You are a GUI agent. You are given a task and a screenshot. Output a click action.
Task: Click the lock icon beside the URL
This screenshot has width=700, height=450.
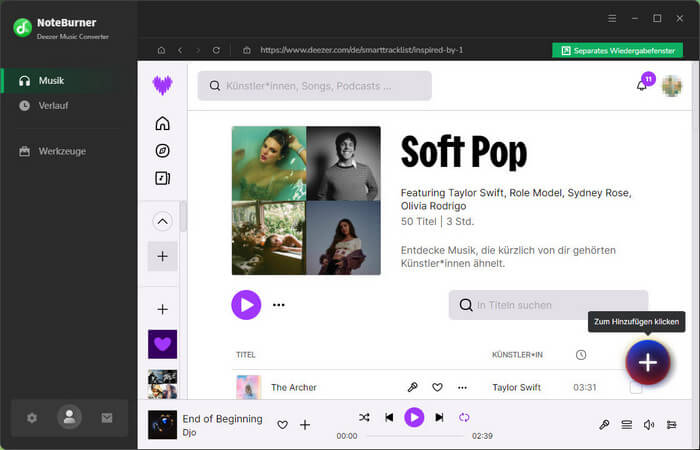[x=246, y=50]
